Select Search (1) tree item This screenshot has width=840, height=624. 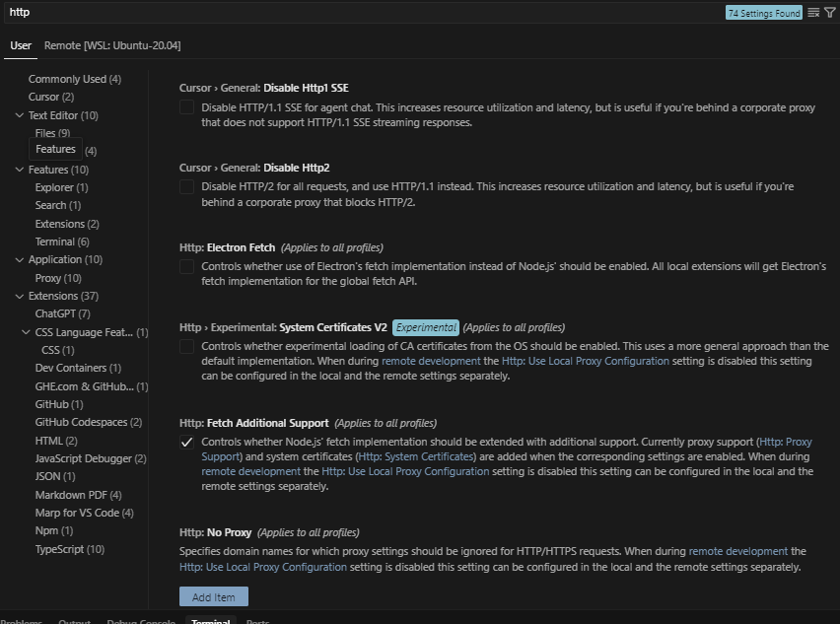tap(58, 205)
